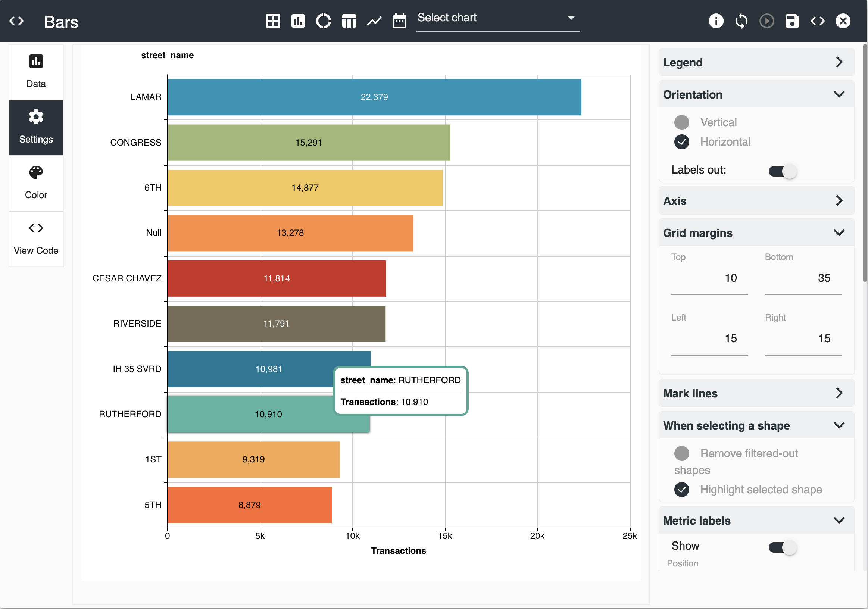Save chart with the floppy disk icon
Screen dimensions: 868x609
pyautogui.click(x=791, y=21)
